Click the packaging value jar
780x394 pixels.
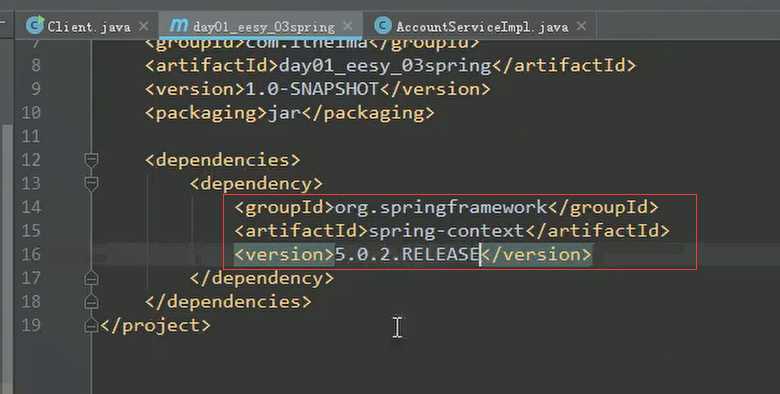coord(285,113)
